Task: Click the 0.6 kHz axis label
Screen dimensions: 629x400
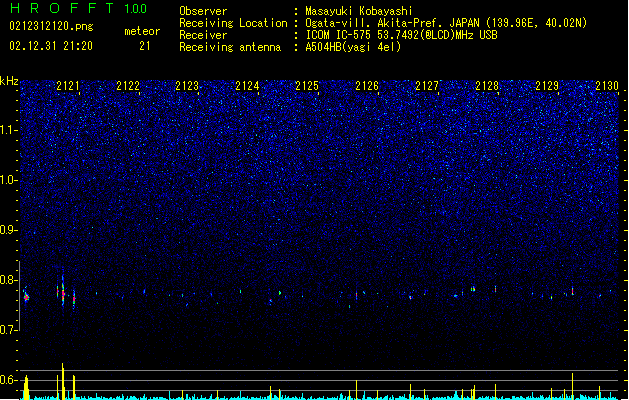Action: point(8,380)
